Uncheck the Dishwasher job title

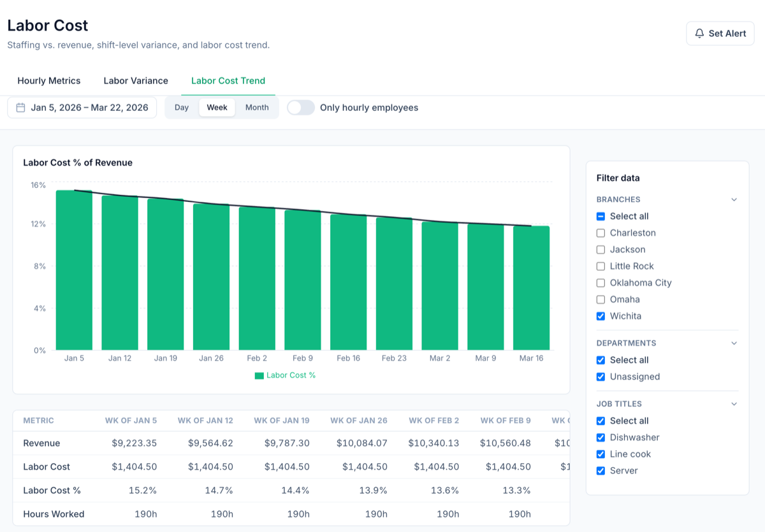pos(601,437)
